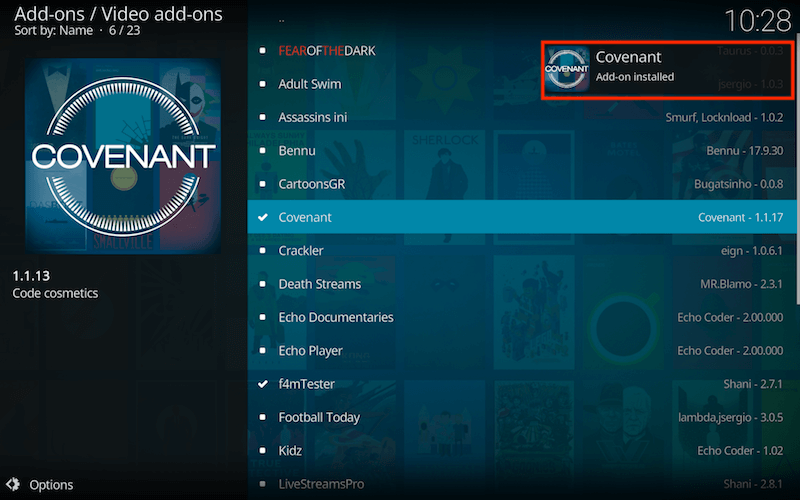Click the 'Sort by: Name' text
Screen dimensions: 800x500
(x=54, y=31)
